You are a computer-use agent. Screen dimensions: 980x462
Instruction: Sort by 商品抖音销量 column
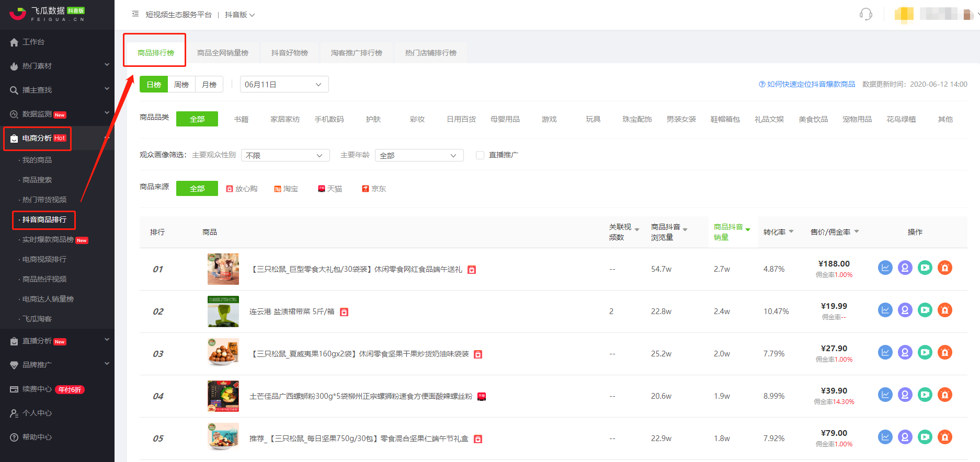click(x=732, y=232)
